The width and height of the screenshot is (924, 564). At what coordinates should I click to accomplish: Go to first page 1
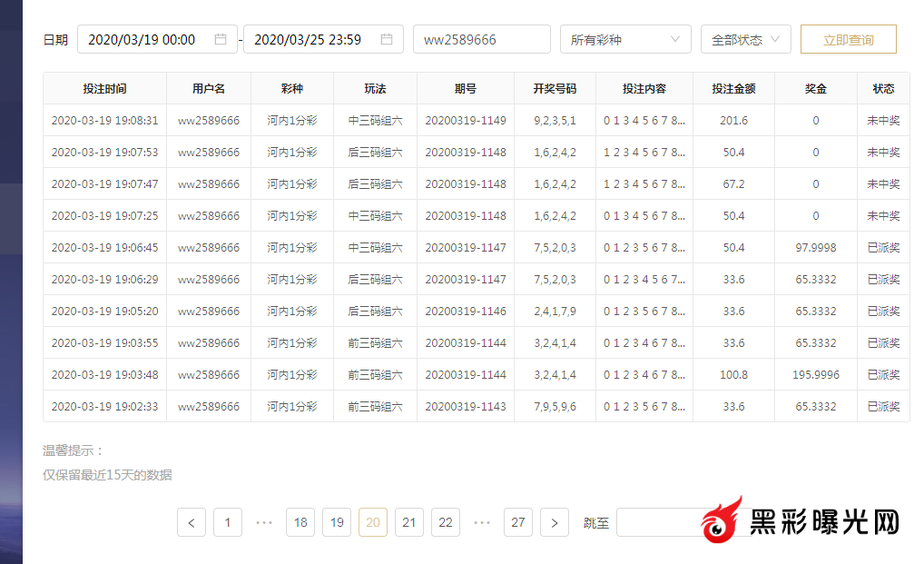point(228,522)
